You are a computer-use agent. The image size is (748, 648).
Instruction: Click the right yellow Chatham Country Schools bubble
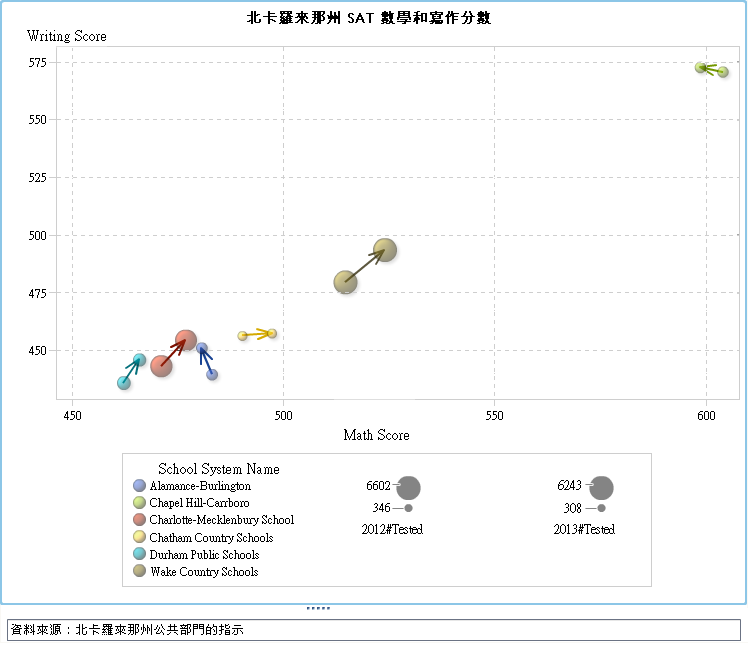(x=272, y=333)
